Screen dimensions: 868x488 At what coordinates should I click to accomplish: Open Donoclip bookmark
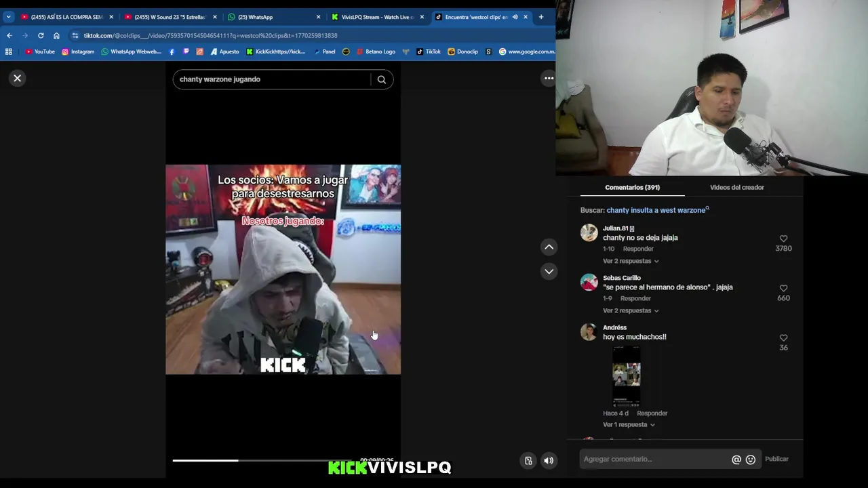pos(462,52)
